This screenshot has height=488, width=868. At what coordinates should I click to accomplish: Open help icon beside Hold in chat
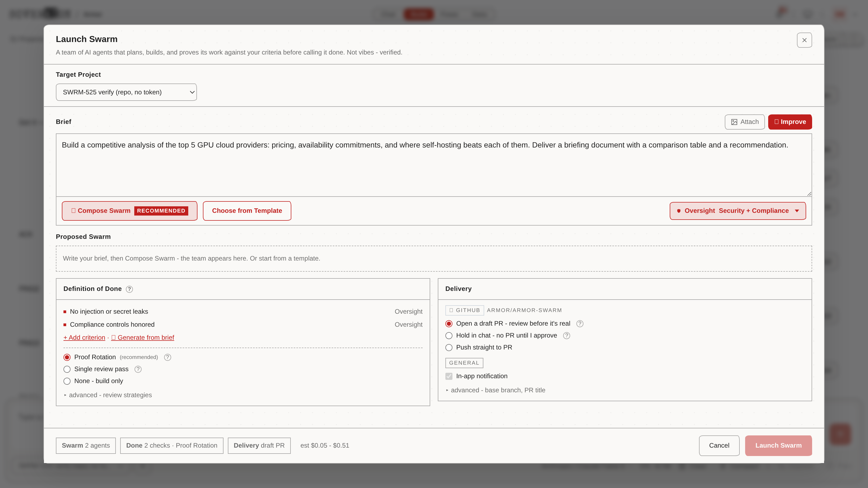pos(566,335)
